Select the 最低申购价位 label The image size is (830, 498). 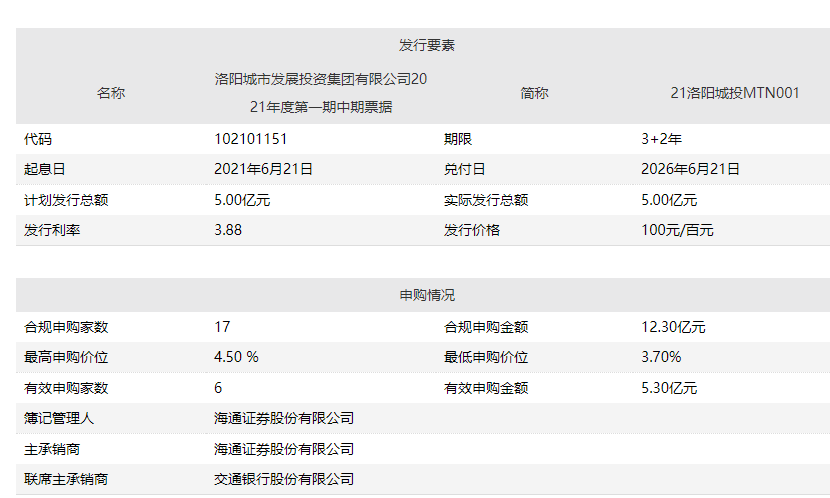coord(486,357)
